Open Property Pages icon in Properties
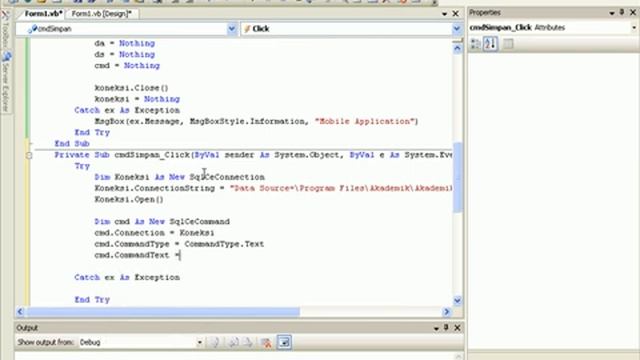Viewport: 640px width, 360px height. pos(508,44)
